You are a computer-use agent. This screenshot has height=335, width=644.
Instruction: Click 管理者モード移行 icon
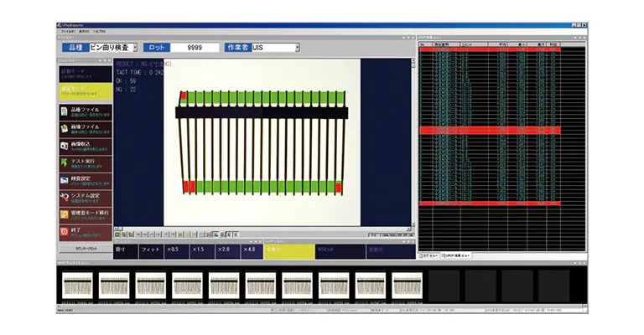(65, 214)
